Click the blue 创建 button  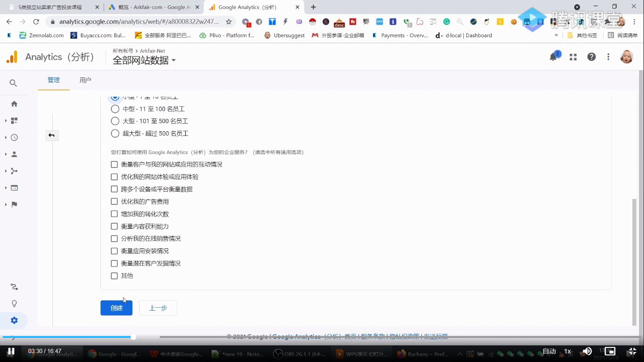pyautogui.click(x=116, y=308)
